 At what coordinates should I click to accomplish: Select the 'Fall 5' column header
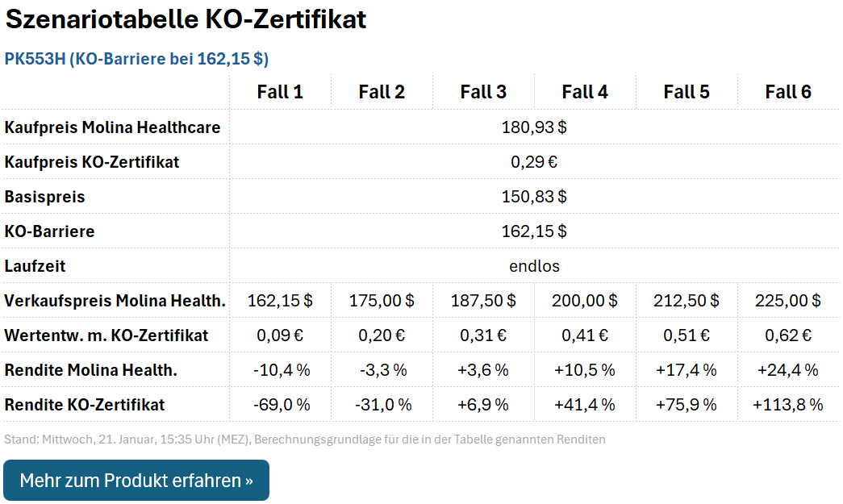687,92
